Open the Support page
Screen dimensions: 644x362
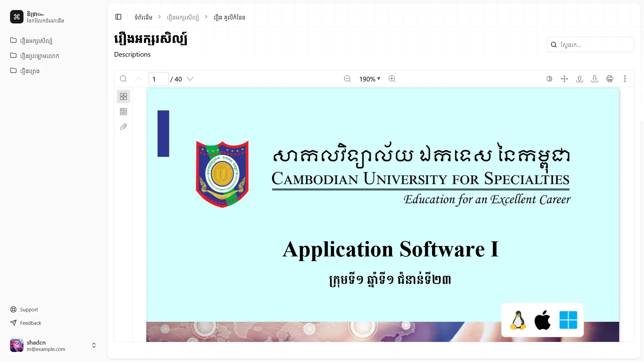coord(29,309)
